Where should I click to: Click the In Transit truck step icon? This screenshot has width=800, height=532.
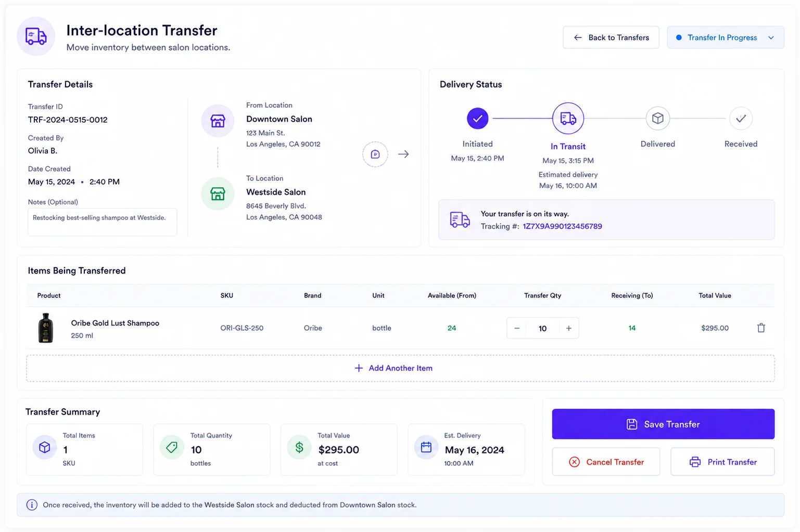coord(568,119)
